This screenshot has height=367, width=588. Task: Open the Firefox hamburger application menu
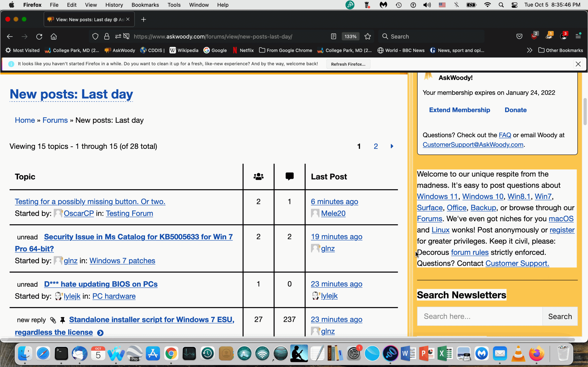578,36
